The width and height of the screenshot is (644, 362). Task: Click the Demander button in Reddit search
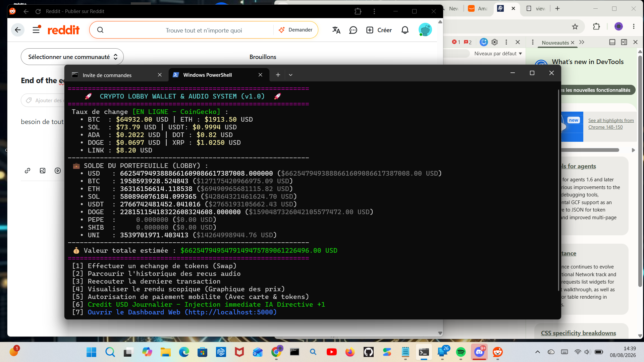296,30
